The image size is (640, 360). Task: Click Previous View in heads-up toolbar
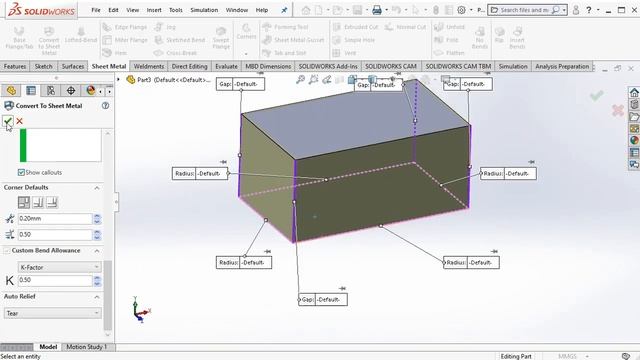[327, 80]
